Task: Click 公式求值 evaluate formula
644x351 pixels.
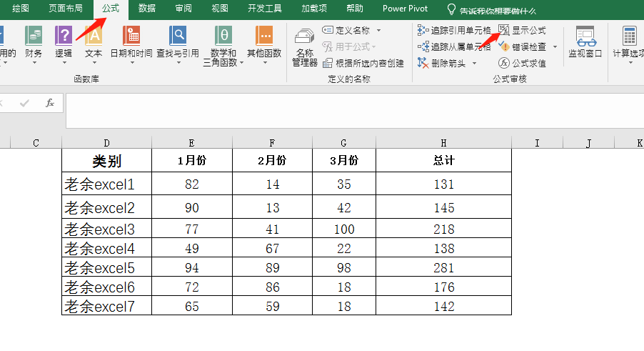Action: (x=523, y=63)
